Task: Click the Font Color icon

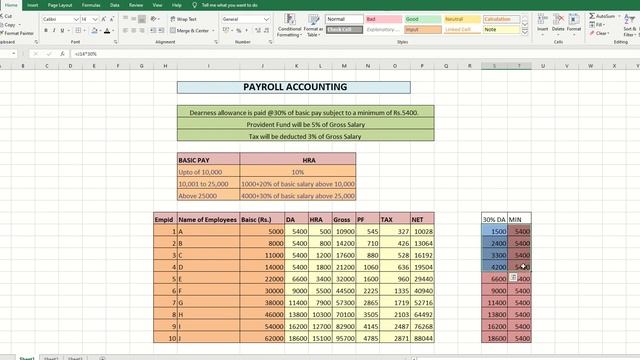Action: (107, 31)
